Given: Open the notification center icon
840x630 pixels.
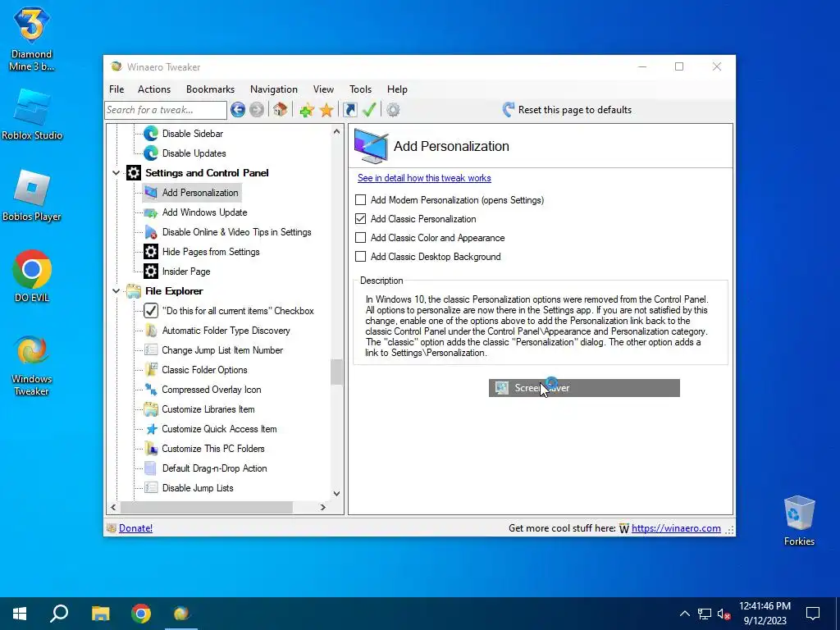Looking at the screenshot, I should pyautogui.click(x=813, y=614).
